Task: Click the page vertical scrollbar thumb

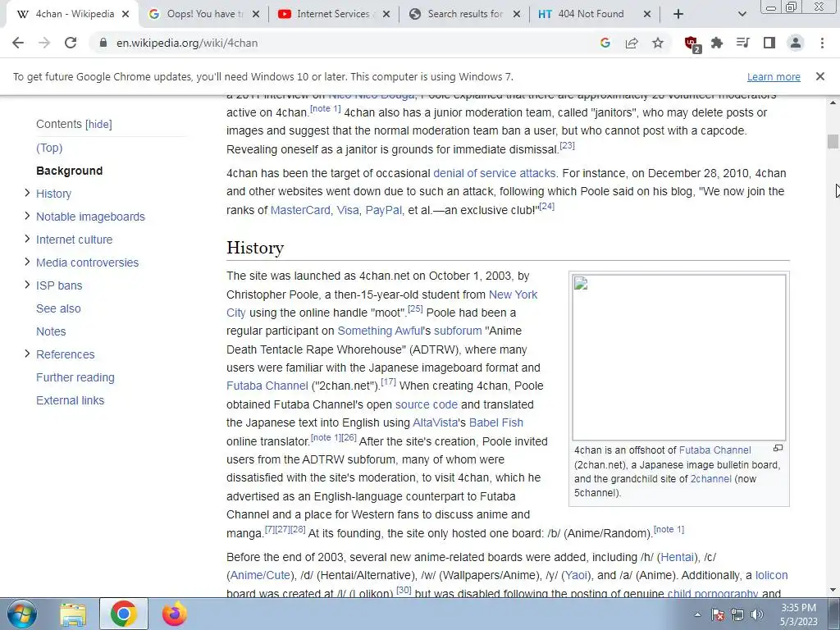Action: point(833,141)
